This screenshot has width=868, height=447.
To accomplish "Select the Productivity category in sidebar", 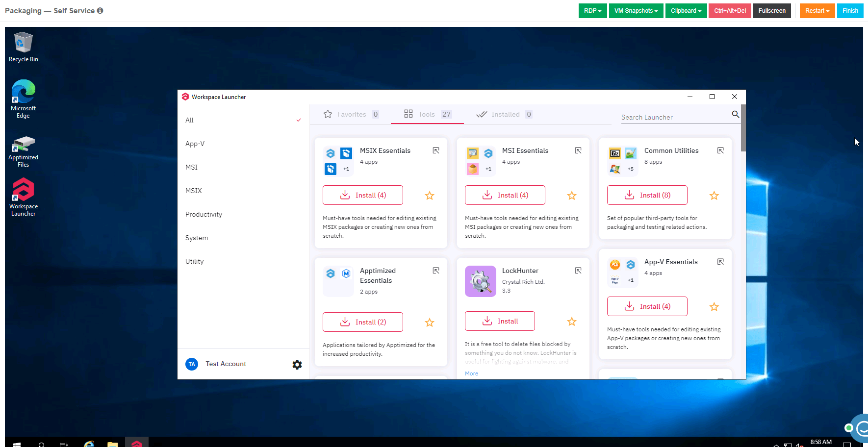I will [204, 214].
